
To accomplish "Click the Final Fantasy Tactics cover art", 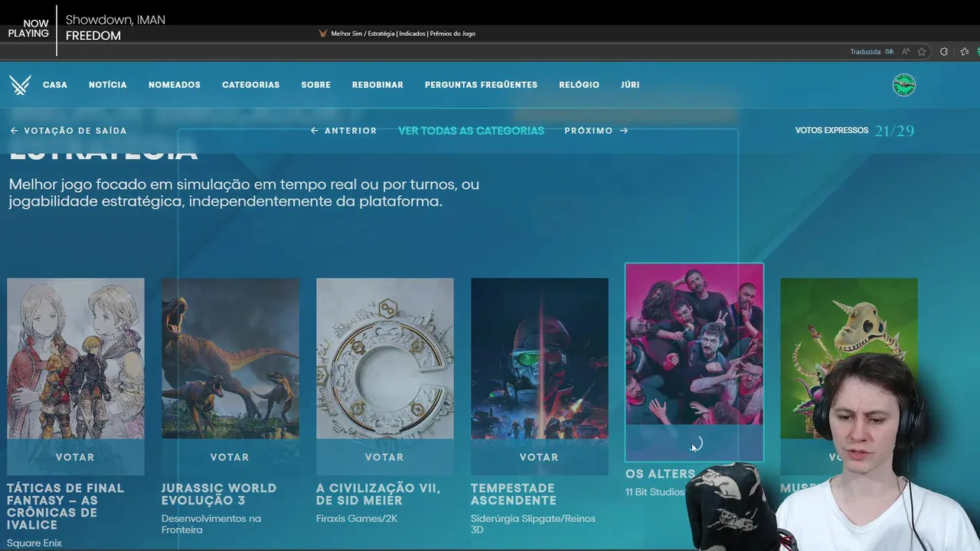I will coord(76,358).
